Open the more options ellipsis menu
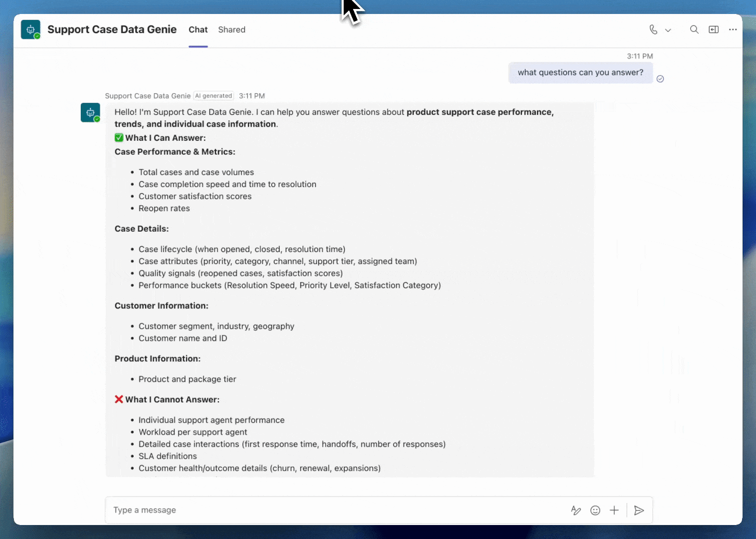 733,29
